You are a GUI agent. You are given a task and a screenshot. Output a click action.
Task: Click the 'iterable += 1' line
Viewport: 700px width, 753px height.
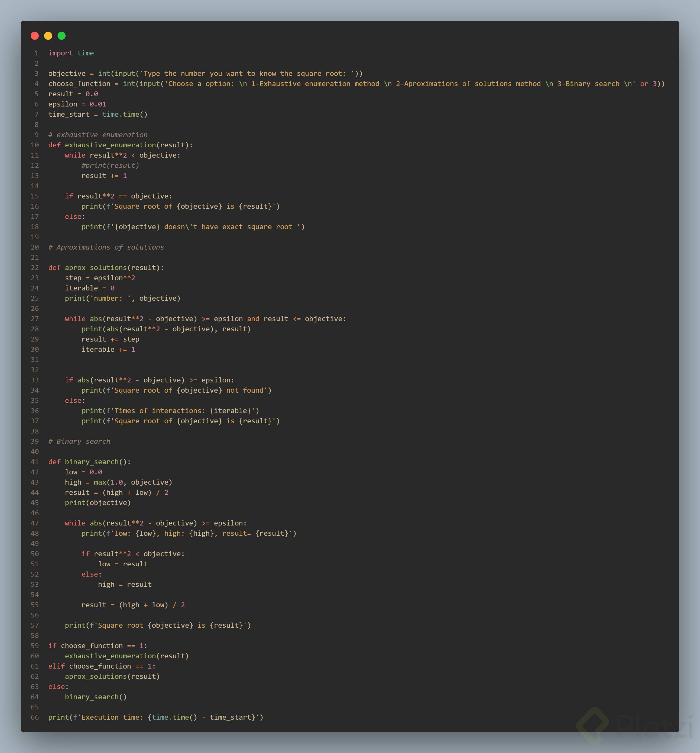pyautogui.click(x=108, y=350)
